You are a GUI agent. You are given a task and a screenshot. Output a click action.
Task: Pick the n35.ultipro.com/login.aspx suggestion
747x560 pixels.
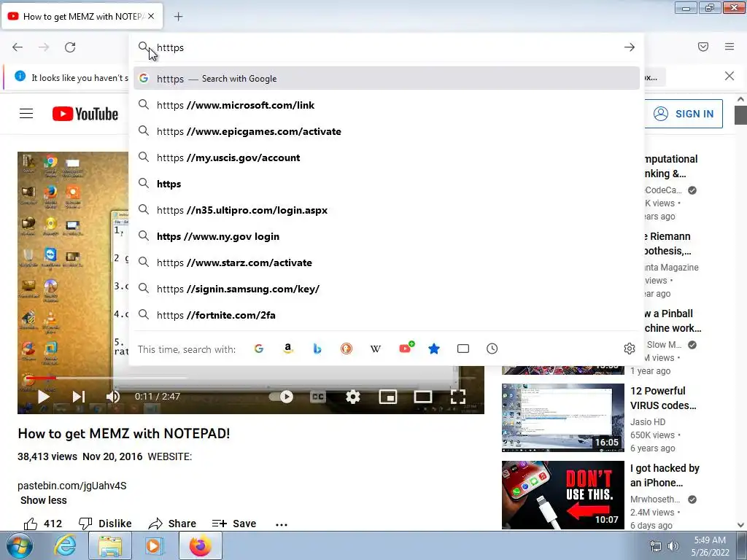click(x=387, y=210)
